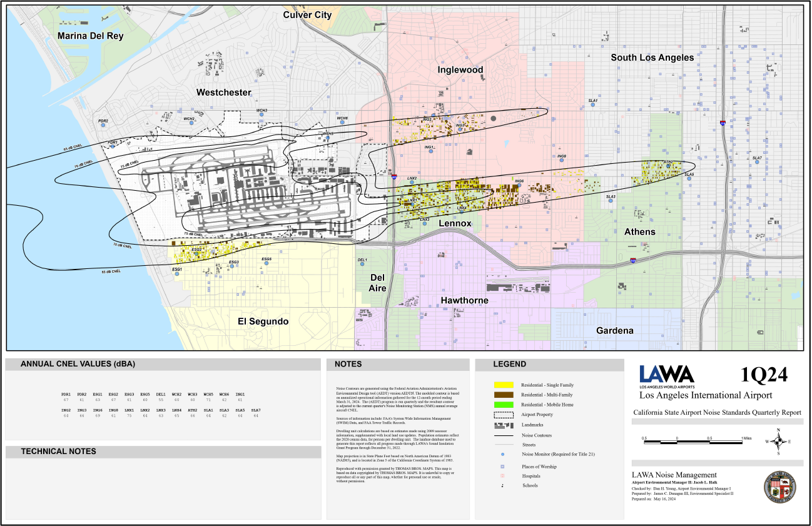Click the TECHNICAL NOTES heading

[59, 451]
